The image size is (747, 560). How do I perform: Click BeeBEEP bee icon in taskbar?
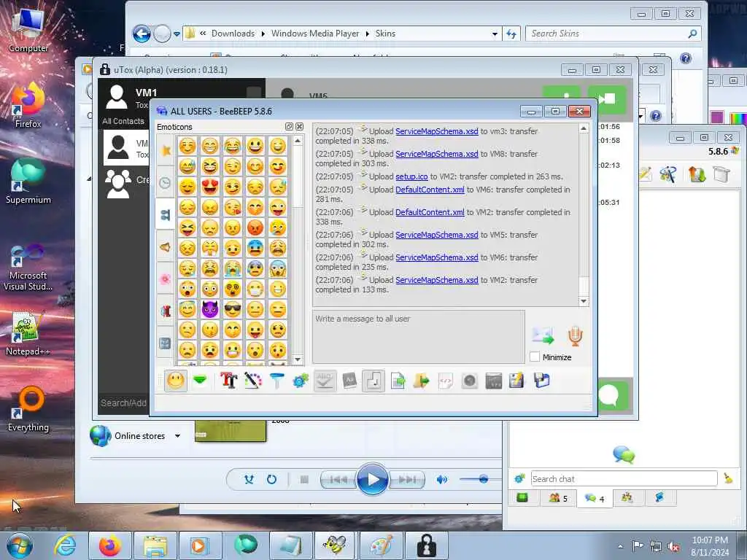[335, 545]
